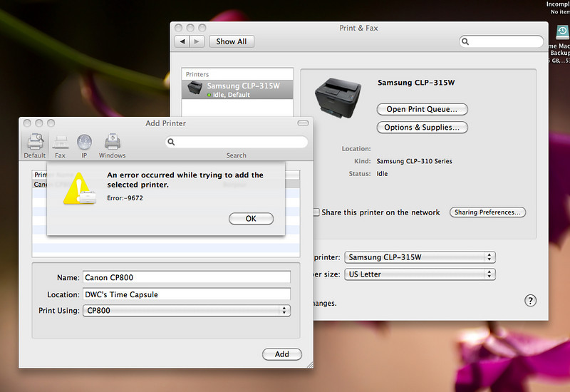Click magnifier in Add Printer search
This screenshot has width=570, height=392.
pos(171,142)
